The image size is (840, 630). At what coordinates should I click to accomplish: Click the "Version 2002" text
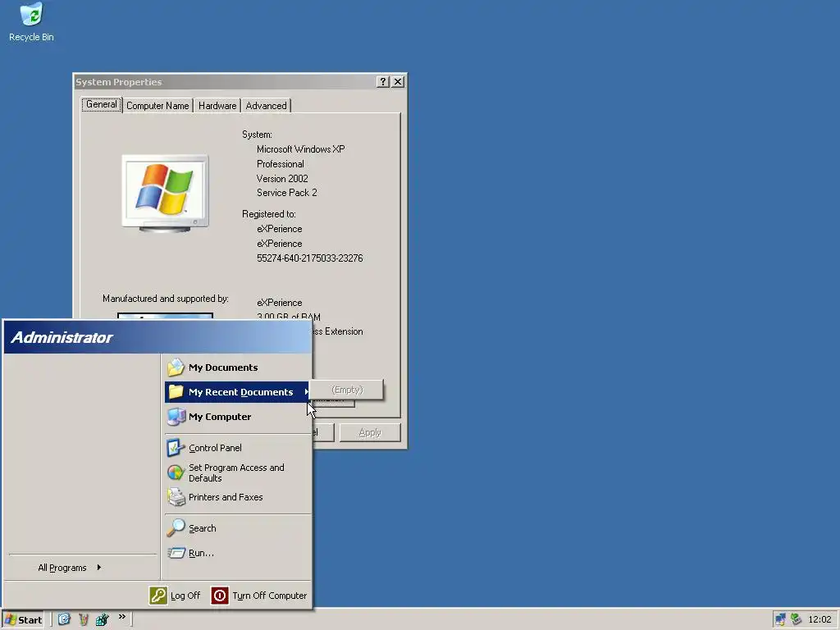pos(282,179)
